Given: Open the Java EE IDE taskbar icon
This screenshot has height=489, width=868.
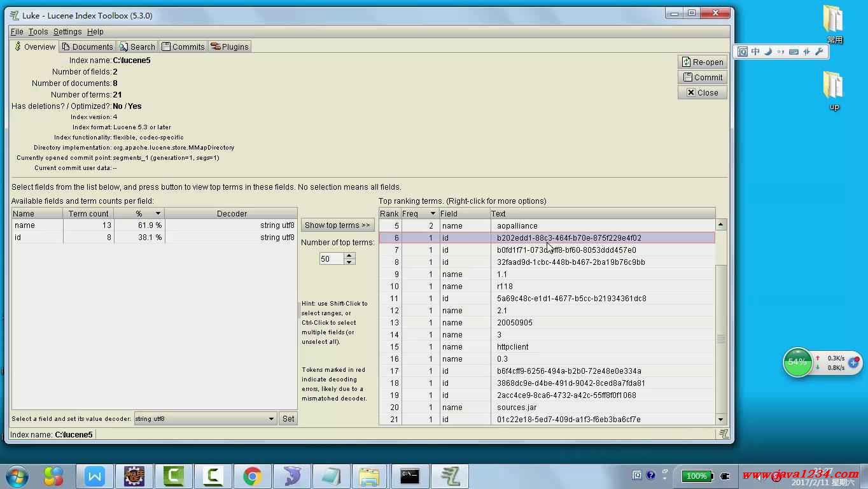Looking at the screenshot, I should tap(134, 476).
